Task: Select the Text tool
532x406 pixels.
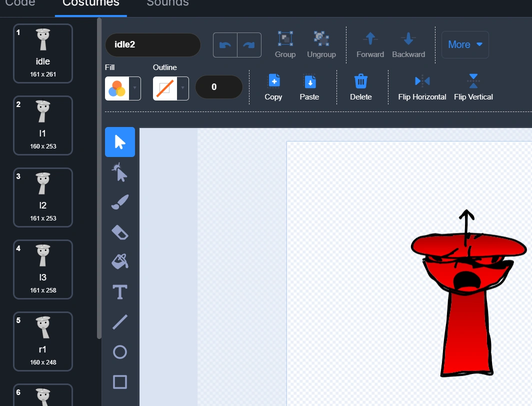Action: click(x=119, y=292)
